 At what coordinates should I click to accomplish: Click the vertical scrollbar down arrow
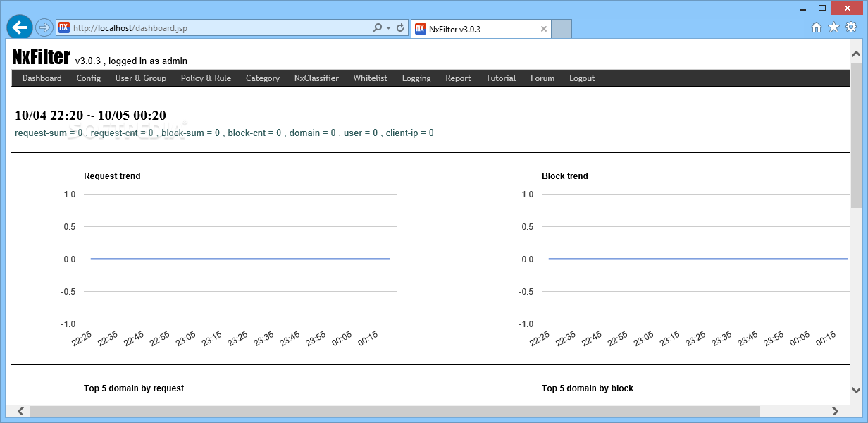856,390
